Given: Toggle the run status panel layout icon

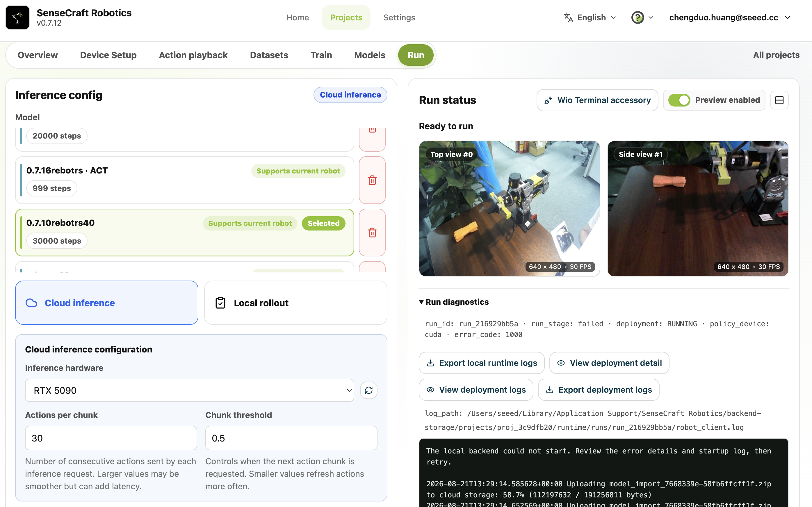Looking at the screenshot, I should pyautogui.click(x=779, y=100).
